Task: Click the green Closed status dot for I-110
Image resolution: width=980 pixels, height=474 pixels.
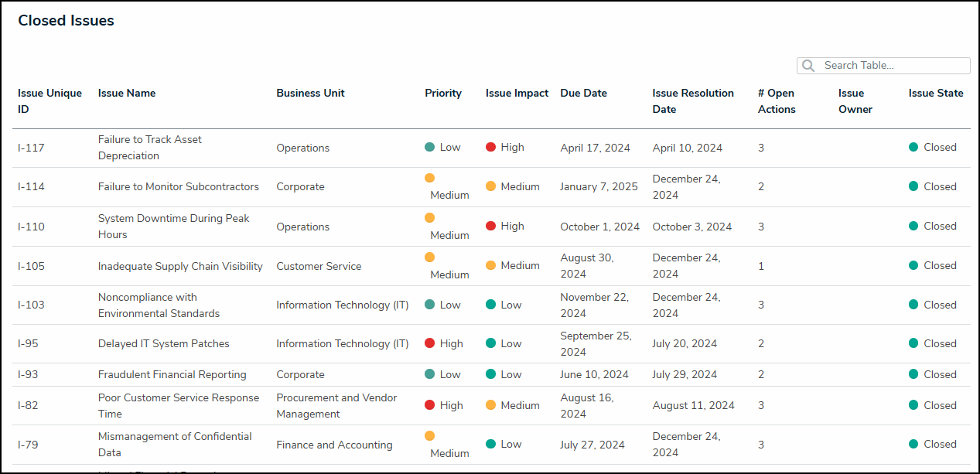Action: [913, 226]
